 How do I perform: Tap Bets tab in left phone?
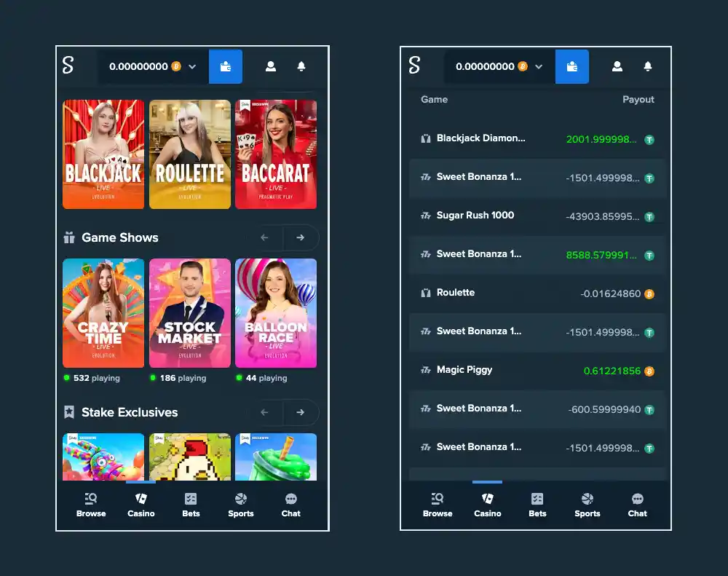[x=191, y=505]
